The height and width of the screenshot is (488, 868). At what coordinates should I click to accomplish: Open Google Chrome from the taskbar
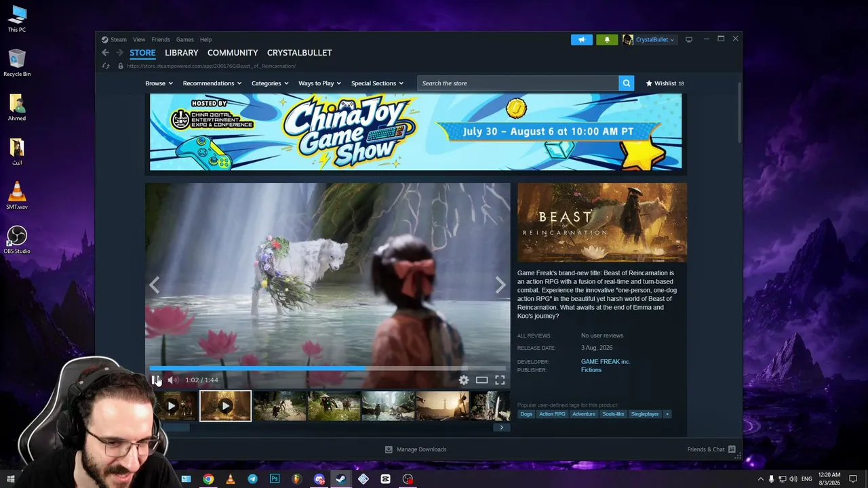(208, 479)
